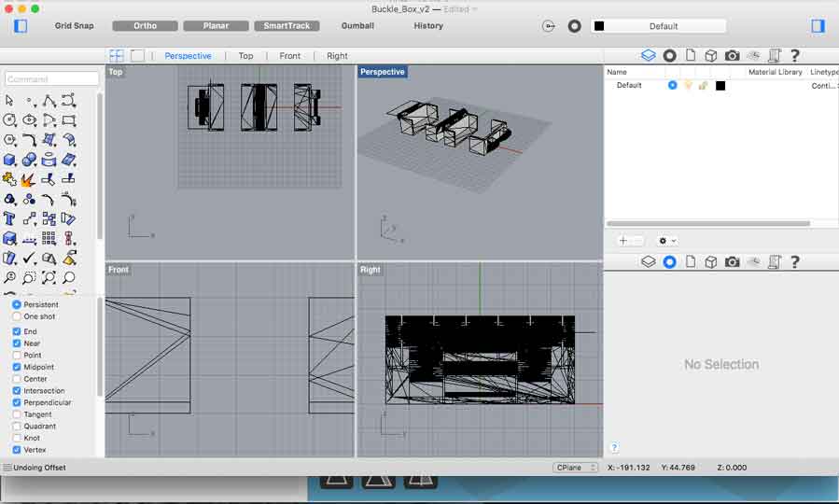Open the CPlane dropdown in status bar
839x504 pixels.
click(575, 467)
